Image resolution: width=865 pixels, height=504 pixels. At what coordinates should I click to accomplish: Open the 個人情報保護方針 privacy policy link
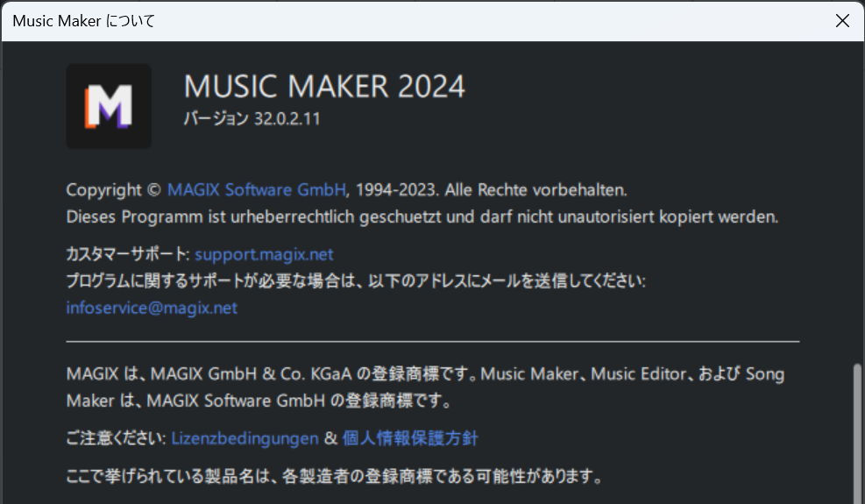[x=410, y=438]
